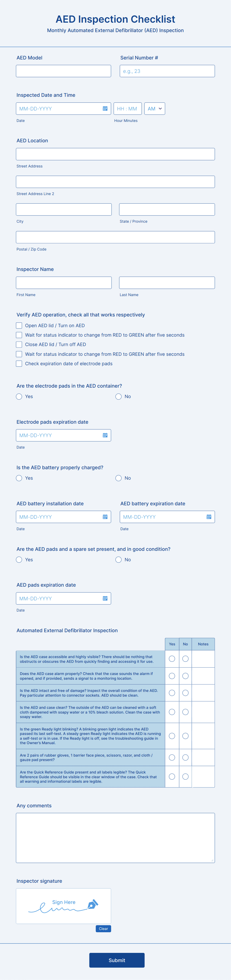Check 'Check expiration date of electrode pads'
Image resolution: width=231 pixels, height=980 pixels.
[x=19, y=364]
